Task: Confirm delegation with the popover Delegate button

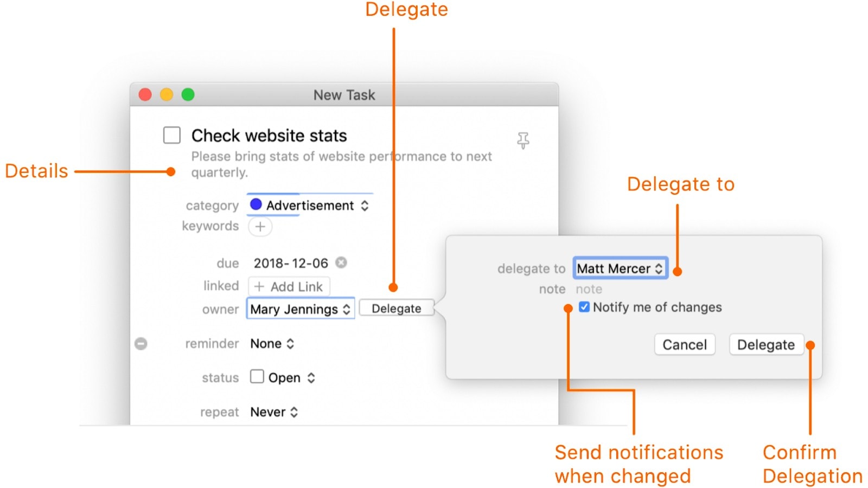Action: click(765, 345)
